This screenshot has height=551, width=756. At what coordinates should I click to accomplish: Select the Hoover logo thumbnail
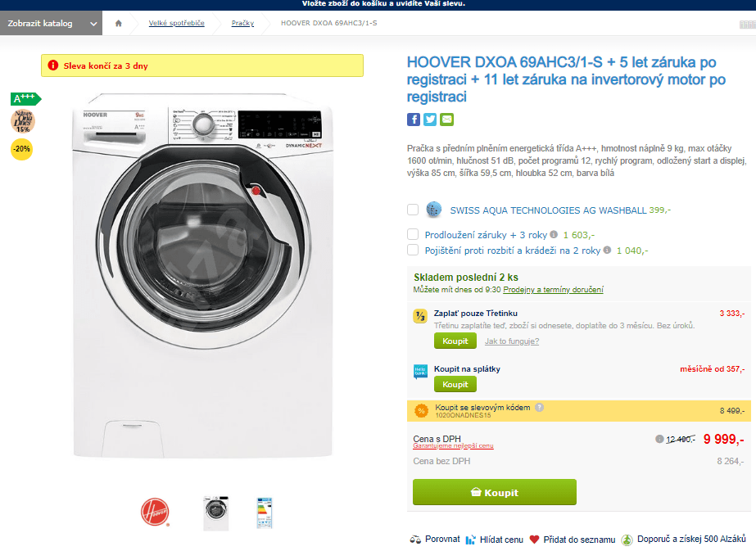click(155, 512)
